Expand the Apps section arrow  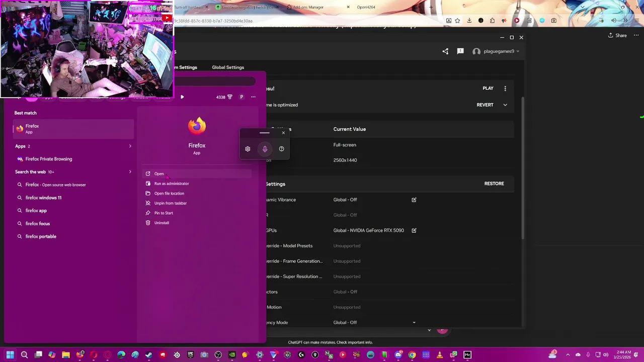pyautogui.click(x=130, y=146)
